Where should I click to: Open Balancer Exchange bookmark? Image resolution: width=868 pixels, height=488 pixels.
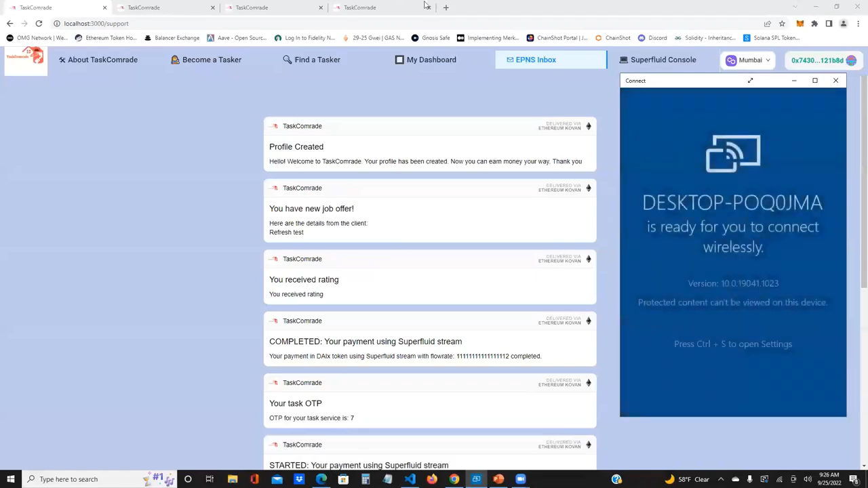coord(172,38)
